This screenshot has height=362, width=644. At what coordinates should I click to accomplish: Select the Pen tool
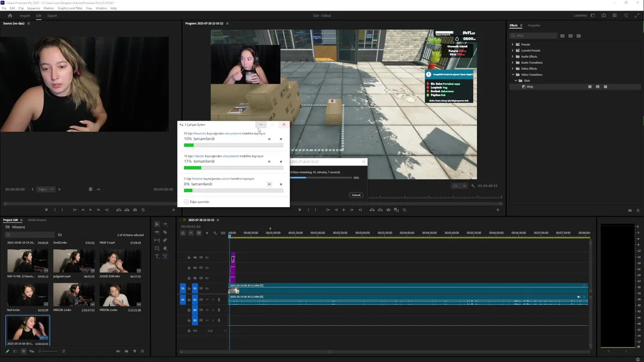point(165,240)
